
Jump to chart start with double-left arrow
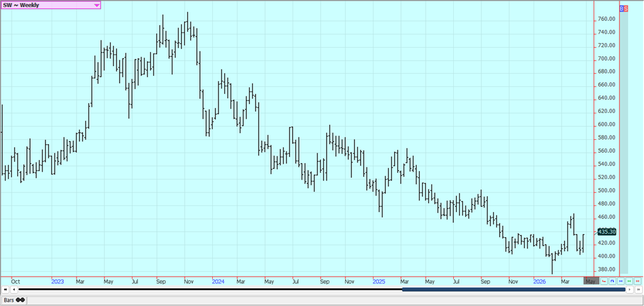click(x=6, y=289)
